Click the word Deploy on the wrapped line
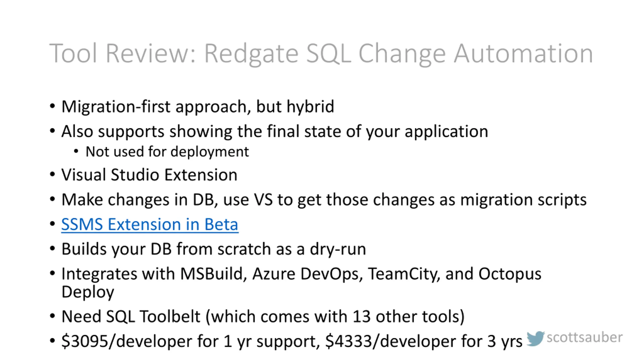 click(x=88, y=292)
